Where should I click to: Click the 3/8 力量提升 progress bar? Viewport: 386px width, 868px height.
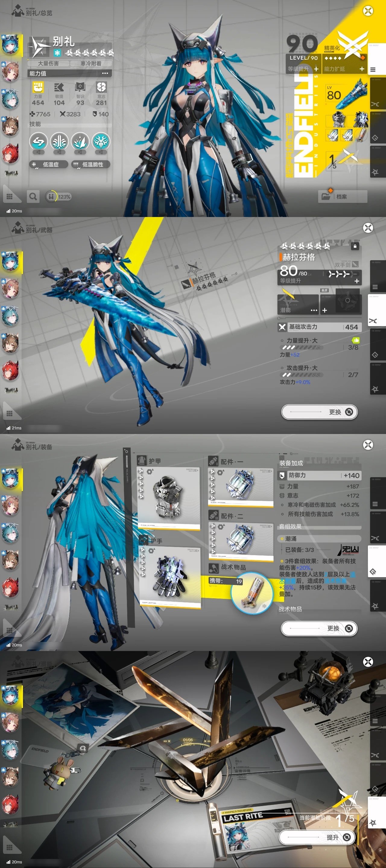click(x=301, y=347)
